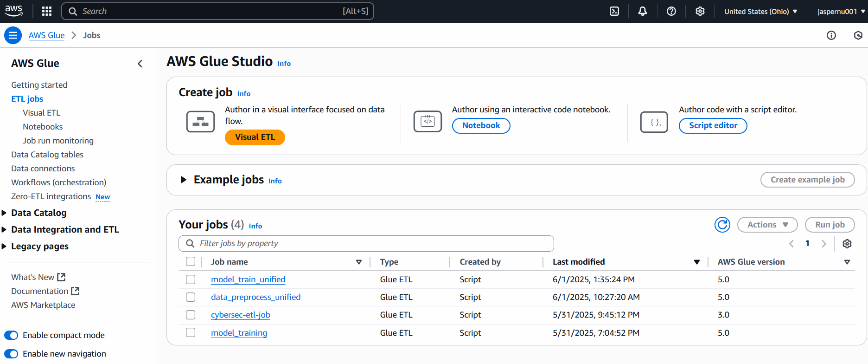Click Info link next to Create job
Screen dimensions: 868x364
point(244,94)
